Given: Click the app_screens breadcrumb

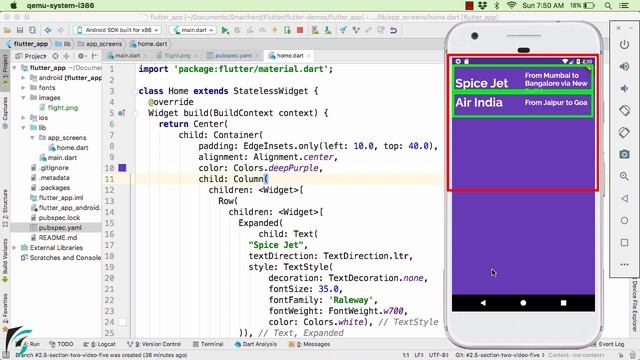Looking at the screenshot, I should tap(100, 44).
